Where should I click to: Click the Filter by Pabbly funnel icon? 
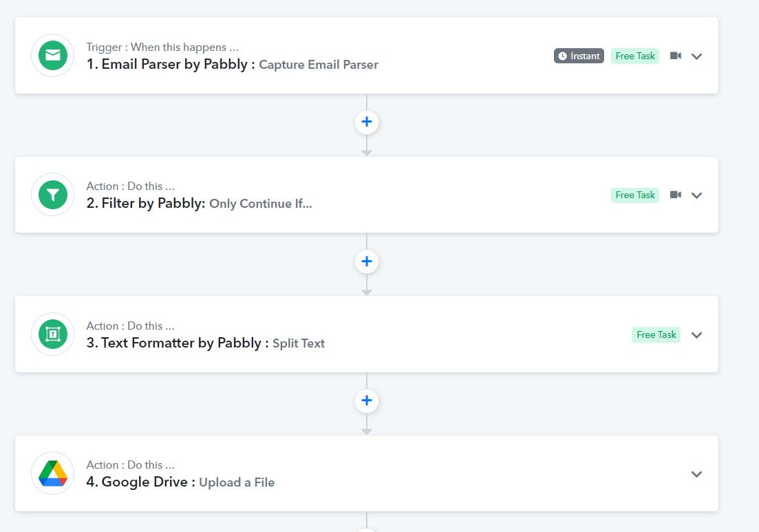[53, 195]
